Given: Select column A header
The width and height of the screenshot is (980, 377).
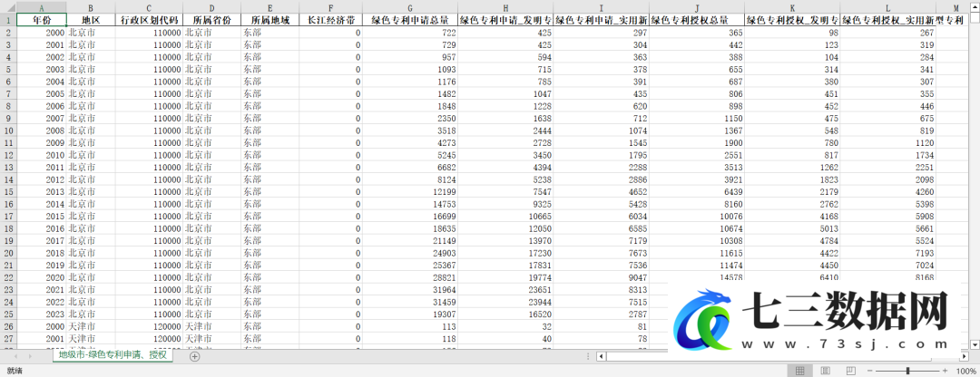Looking at the screenshot, I should [x=41, y=8].
